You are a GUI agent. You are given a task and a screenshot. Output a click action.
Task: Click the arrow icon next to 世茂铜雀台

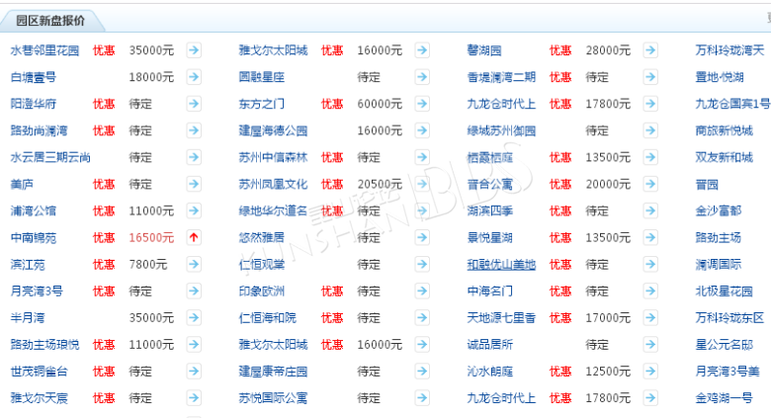194,372
